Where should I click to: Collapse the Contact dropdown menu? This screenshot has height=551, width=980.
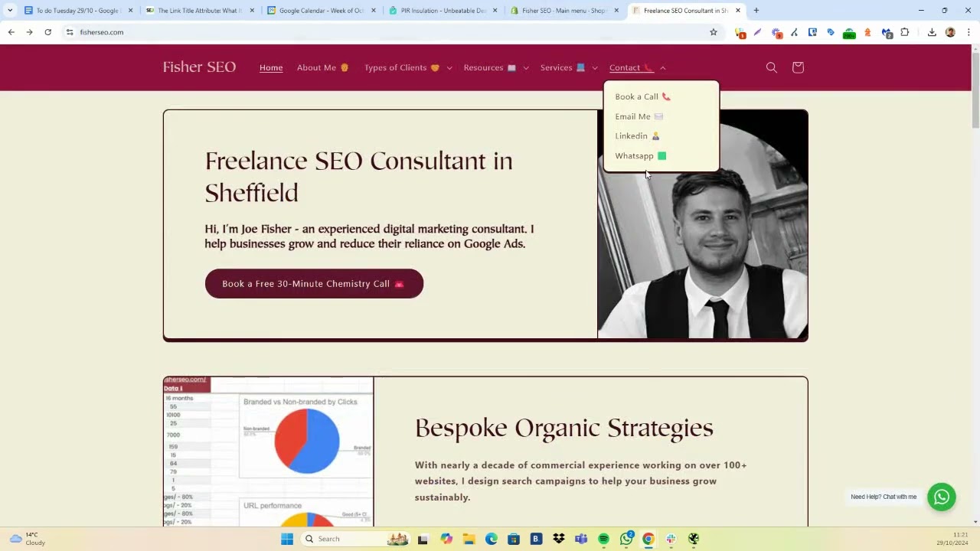(638, 67)
